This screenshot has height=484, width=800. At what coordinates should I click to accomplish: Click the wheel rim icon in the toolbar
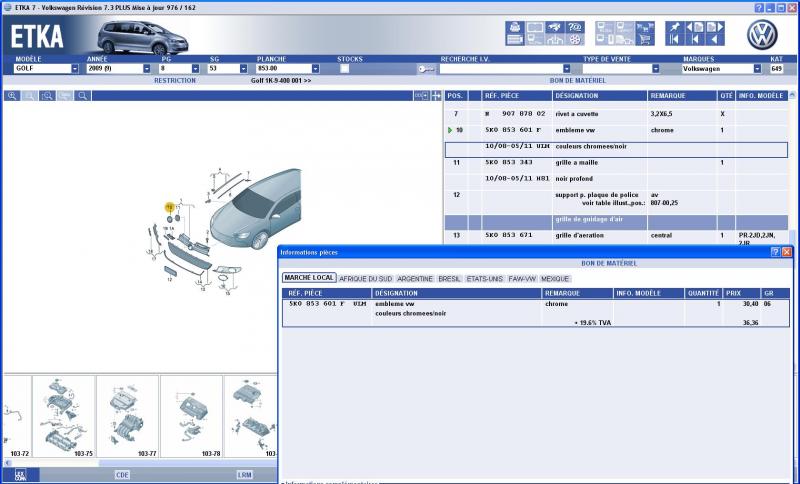(x=575, y=39)
